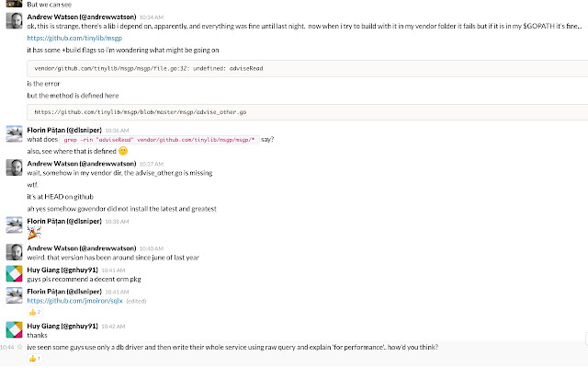The height and width of the screenshot is (368, 588).
Task: Click the smiley emoji after 'where that is defined'
Action: point(123,151)
